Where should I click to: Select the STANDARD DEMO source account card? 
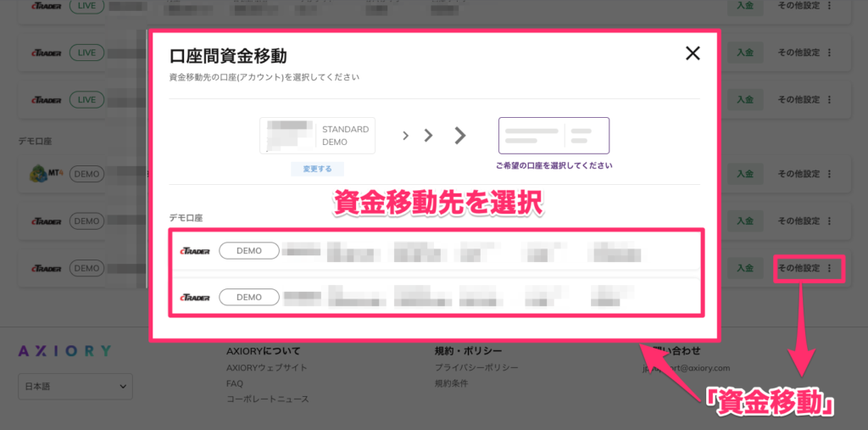318,135
